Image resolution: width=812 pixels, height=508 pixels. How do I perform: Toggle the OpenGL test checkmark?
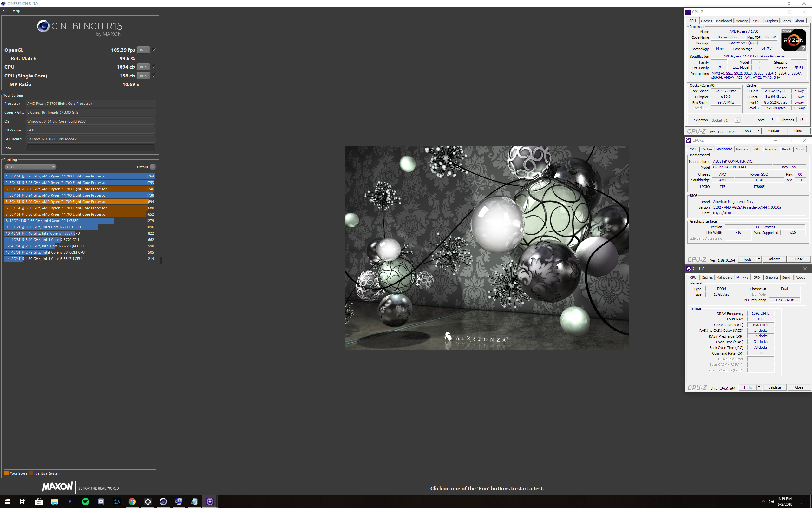[154, 50]
